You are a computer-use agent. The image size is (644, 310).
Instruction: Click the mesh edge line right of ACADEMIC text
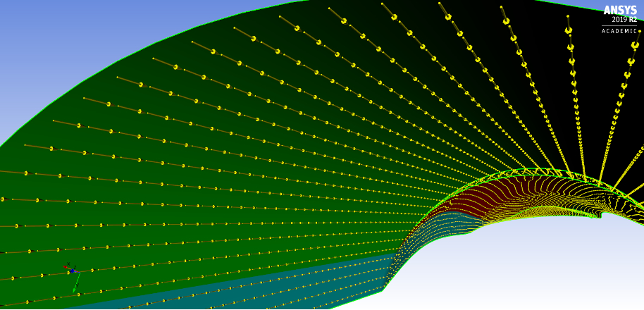click(x=640, y=32)
